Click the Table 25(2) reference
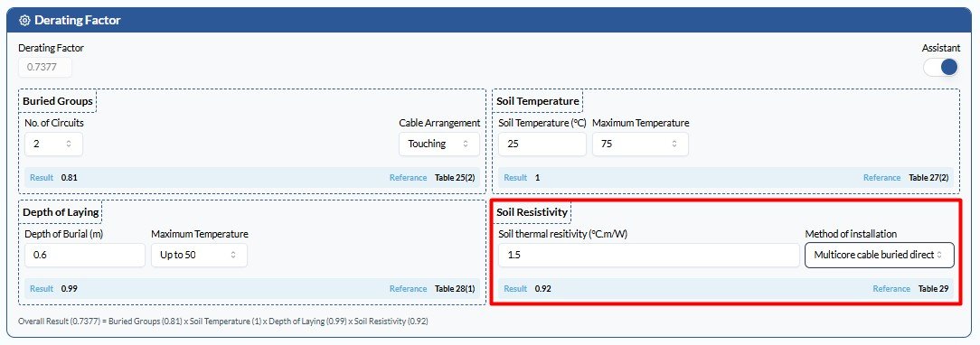 pyautogui.click(x=455, y=178)
